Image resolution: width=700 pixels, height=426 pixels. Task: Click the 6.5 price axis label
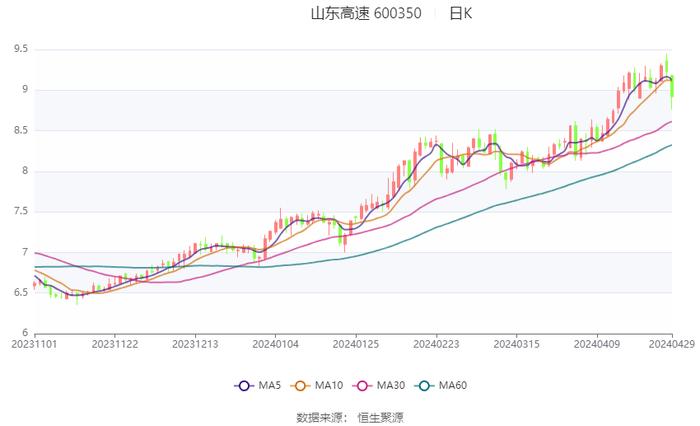21,292
